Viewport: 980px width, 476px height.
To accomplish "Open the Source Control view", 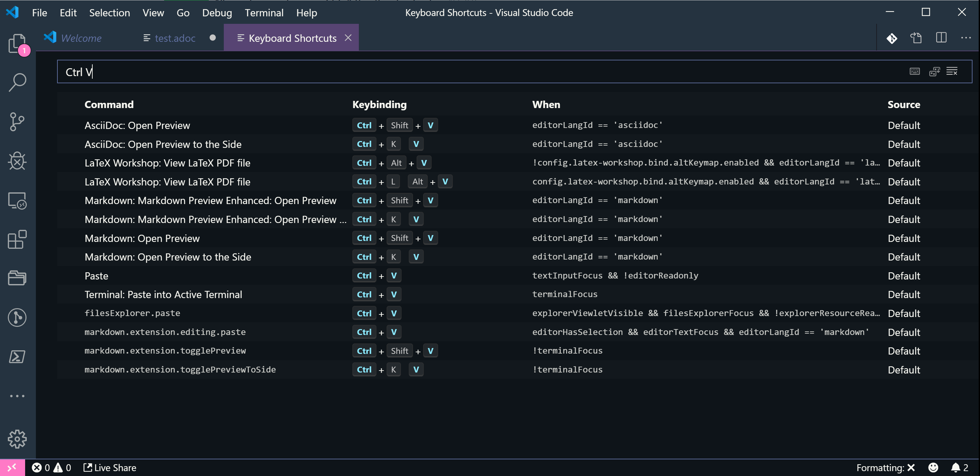I will 17,122.
